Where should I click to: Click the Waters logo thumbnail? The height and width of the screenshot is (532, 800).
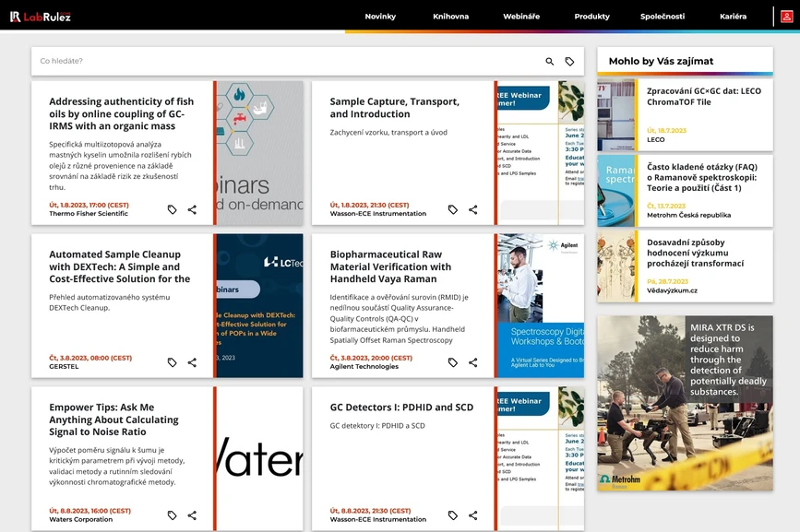[x=259, y=458]
